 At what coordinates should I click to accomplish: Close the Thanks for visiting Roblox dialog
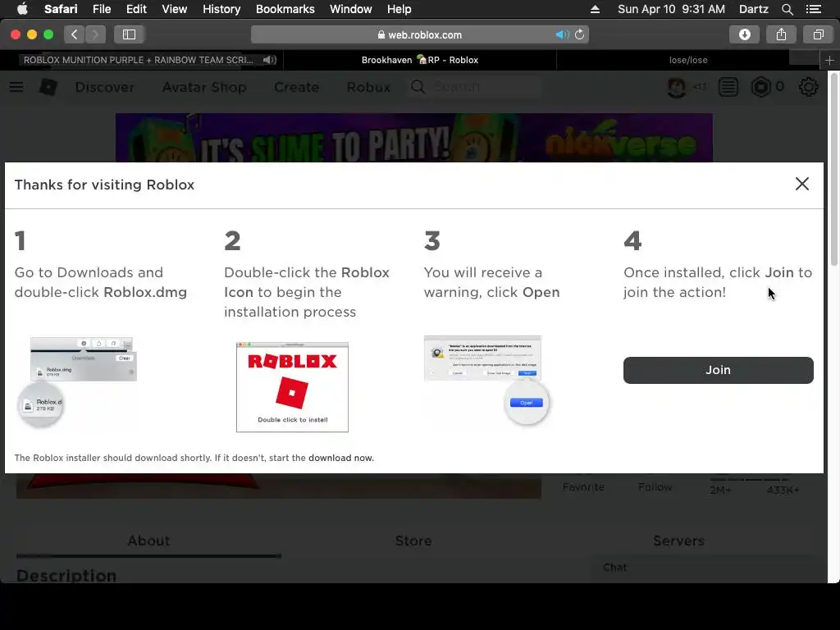[x=802, y=184]
